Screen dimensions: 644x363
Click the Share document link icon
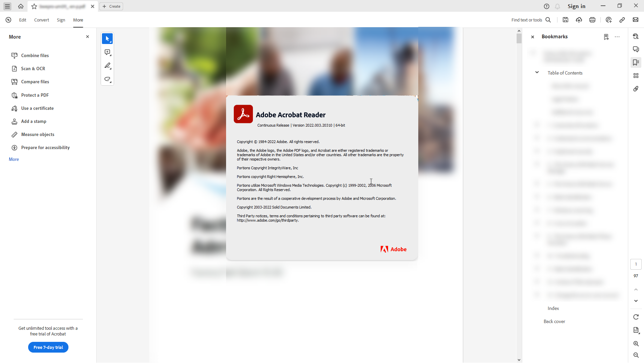(622, 20)
